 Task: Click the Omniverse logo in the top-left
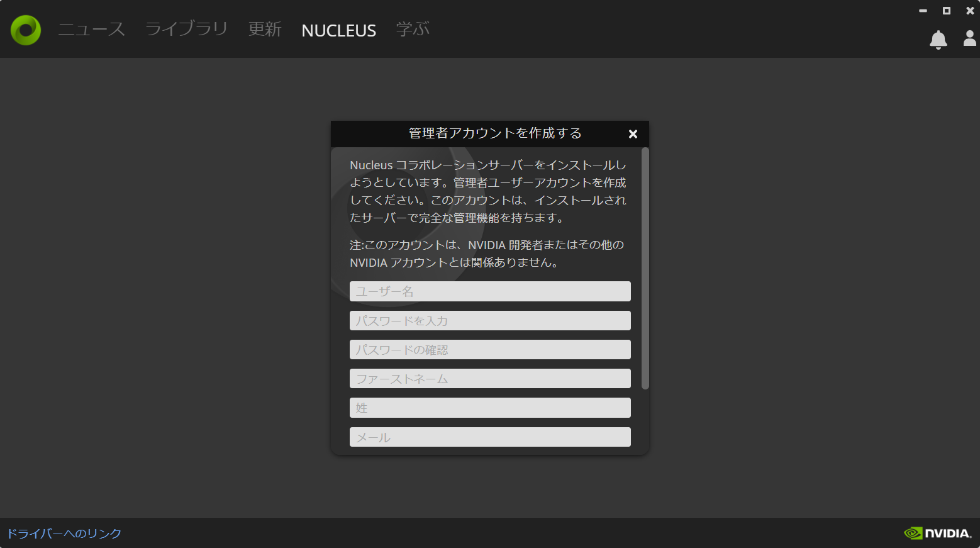[x=25, y=30]
